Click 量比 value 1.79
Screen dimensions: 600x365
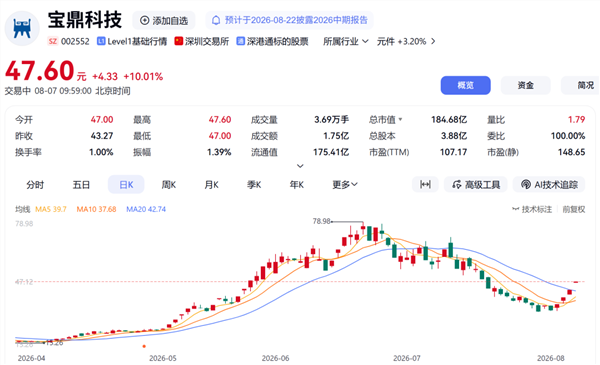pos(576,120)
